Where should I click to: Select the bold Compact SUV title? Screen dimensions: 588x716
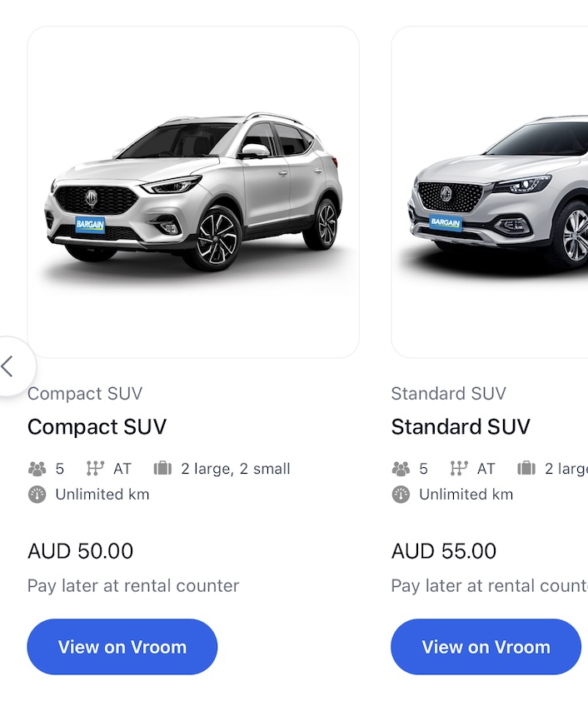point(97,427)
